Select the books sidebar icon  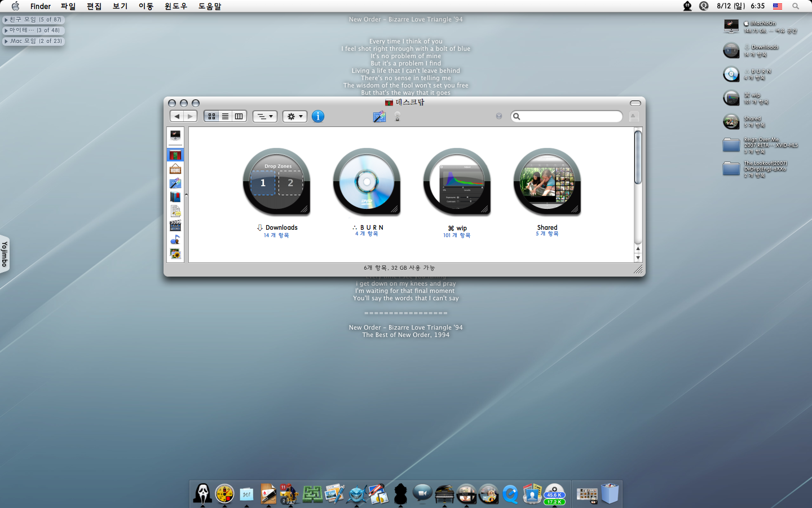(175, 197)
